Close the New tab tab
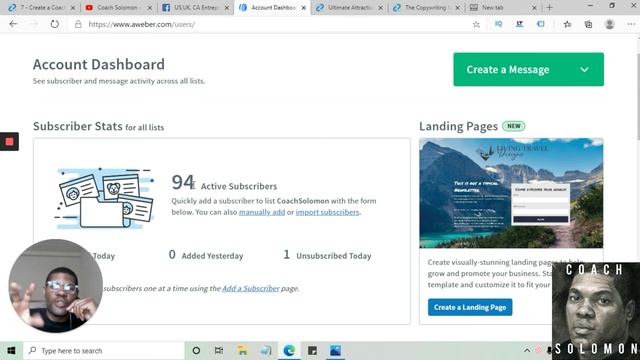 coord(534,8)
